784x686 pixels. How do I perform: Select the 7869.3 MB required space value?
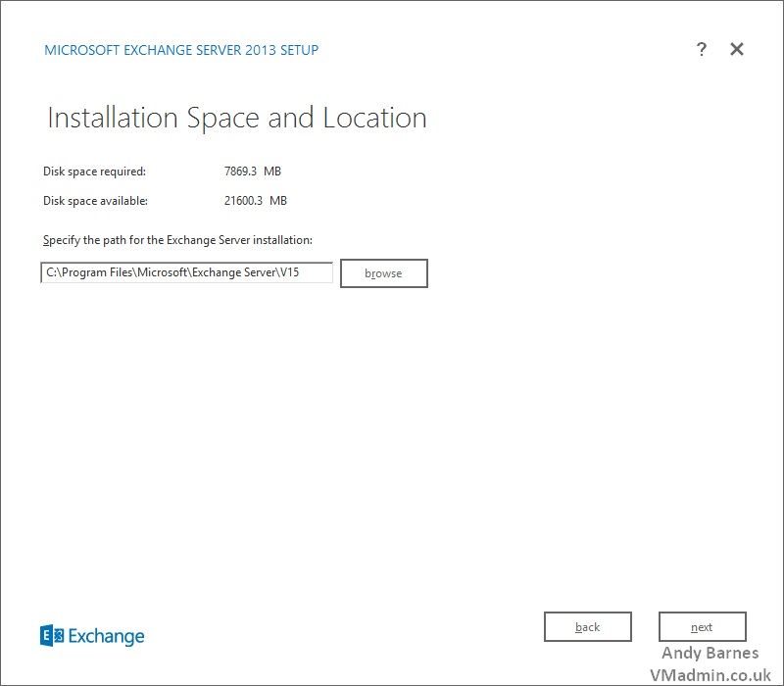253,171
